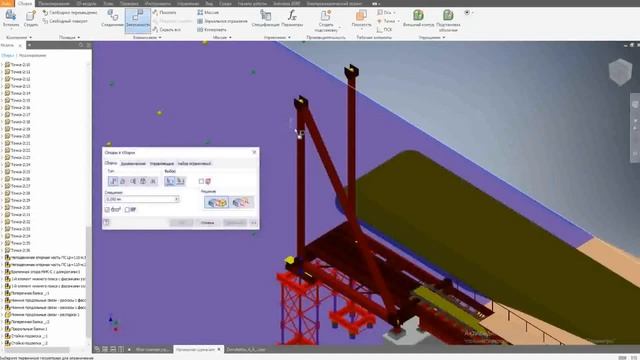Click the Точка work point tool
The height and width of the screenshot is (360, 640).
coord(386,21)
